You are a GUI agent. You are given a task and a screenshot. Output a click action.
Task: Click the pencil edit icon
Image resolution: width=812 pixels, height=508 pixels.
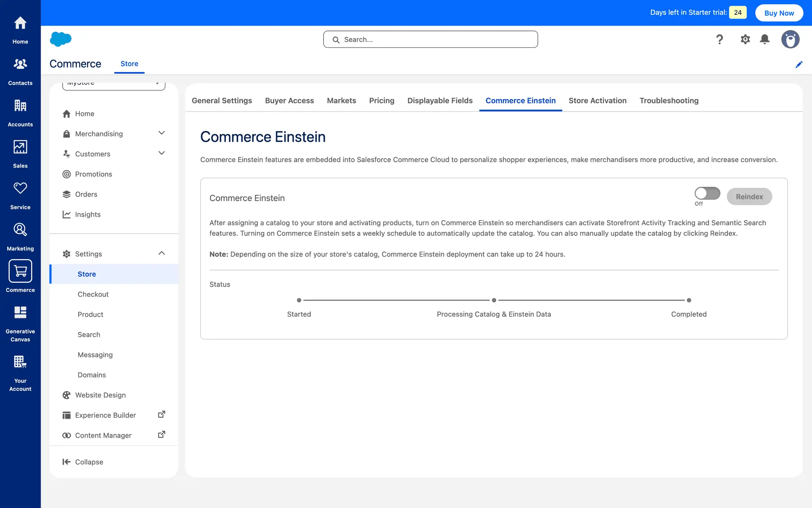click(x=799, y=64)
